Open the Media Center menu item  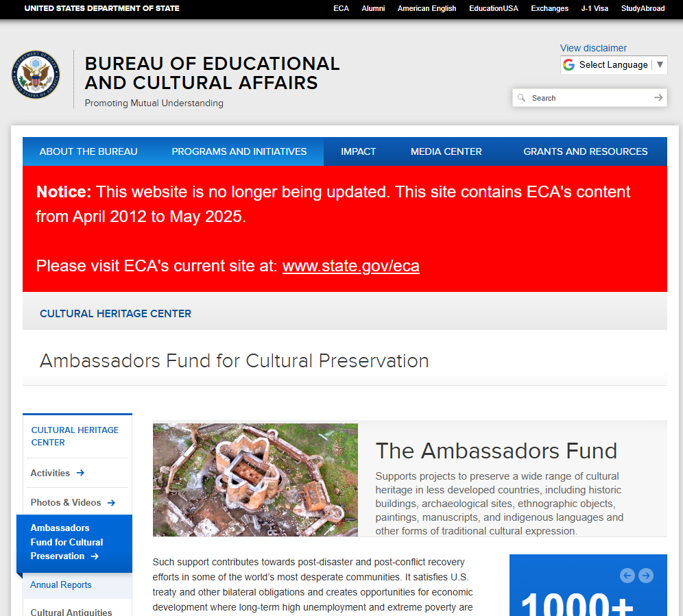(x=446, y=151)
